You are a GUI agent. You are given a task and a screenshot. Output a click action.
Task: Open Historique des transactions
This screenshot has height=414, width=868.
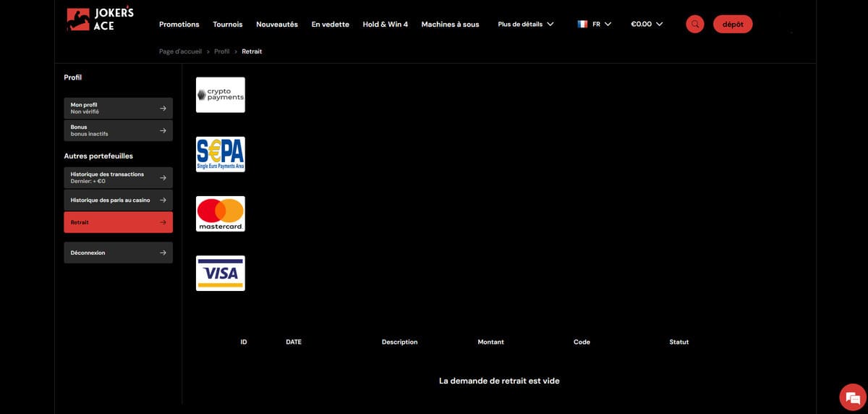118,177
